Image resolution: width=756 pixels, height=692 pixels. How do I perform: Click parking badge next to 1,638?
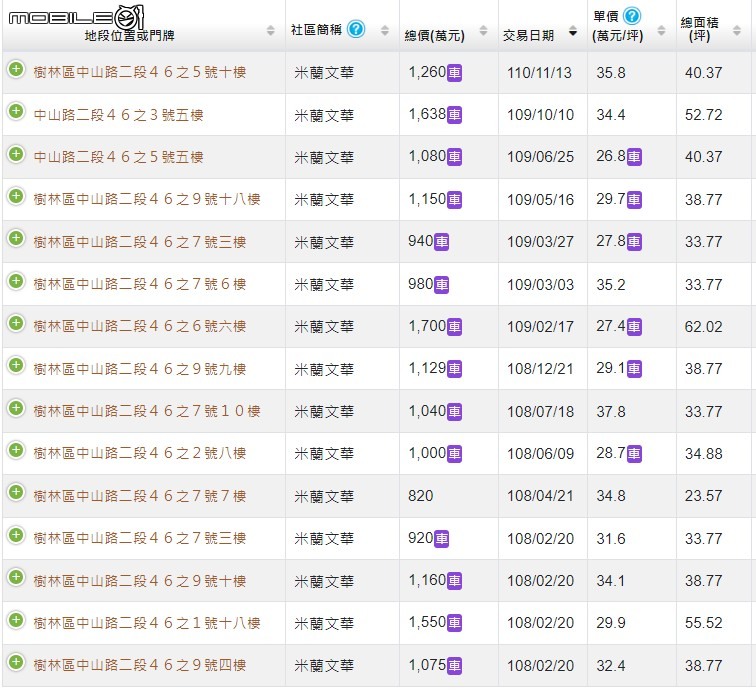[455, 115]
